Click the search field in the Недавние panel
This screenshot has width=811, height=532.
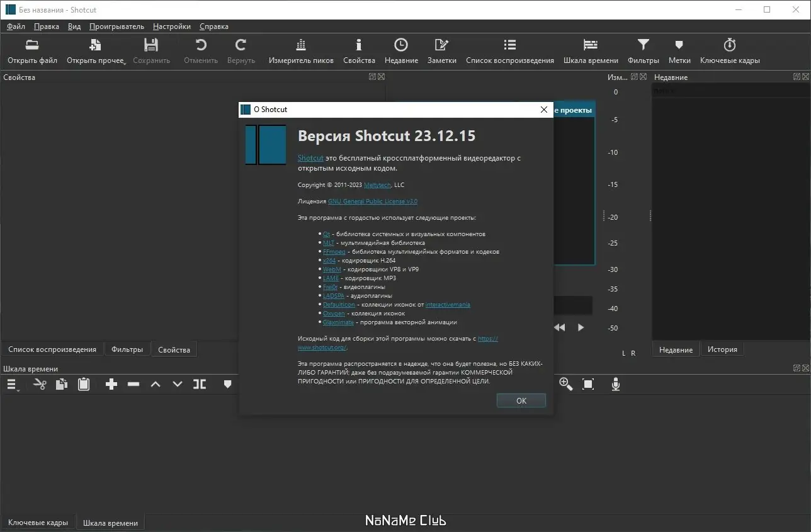[x=730, y=91]
